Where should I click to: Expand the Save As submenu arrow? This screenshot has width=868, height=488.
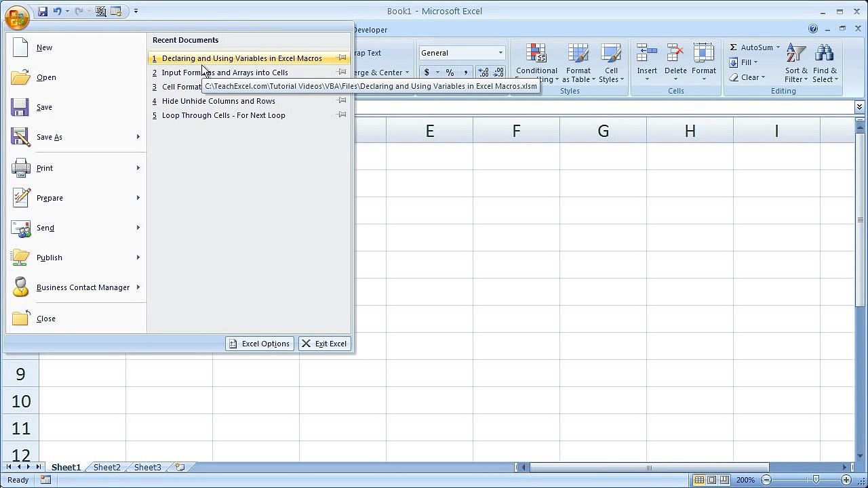(x=138, y=137)
